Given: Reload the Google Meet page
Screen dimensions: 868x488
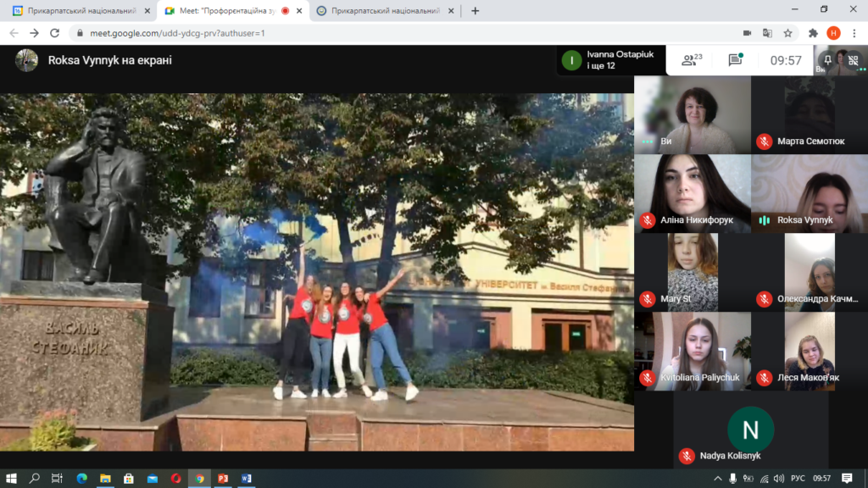Looking at the screenshot, I should 54,33.
